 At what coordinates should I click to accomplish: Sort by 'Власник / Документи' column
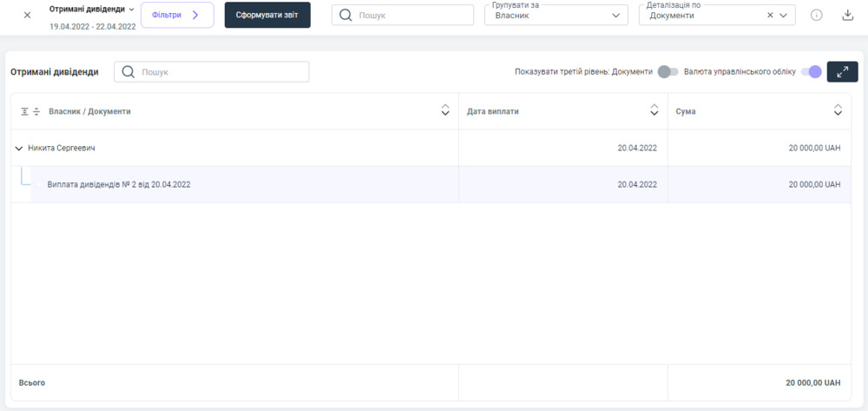[445, 110]
